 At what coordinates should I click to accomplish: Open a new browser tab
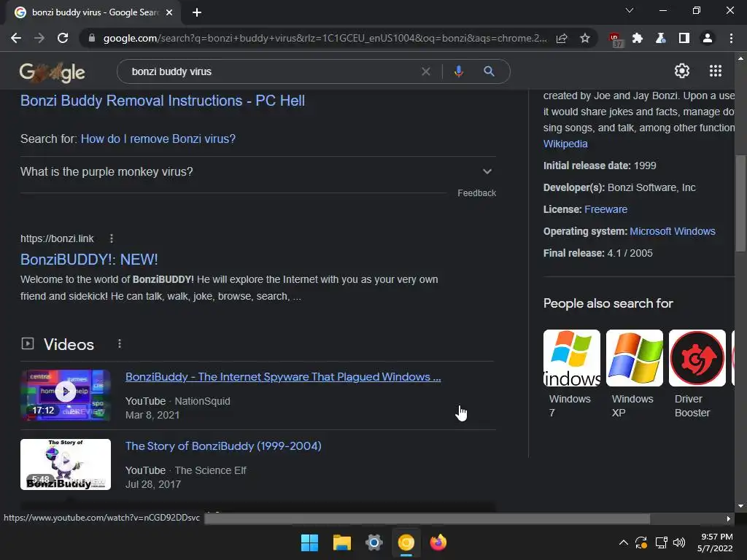(x=197, y=12)
